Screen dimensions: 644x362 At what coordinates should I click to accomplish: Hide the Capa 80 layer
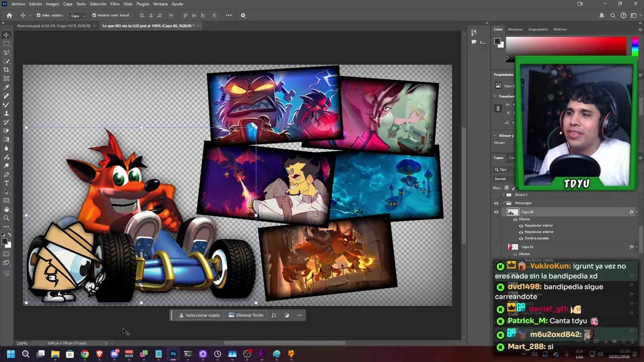[496, 212]
